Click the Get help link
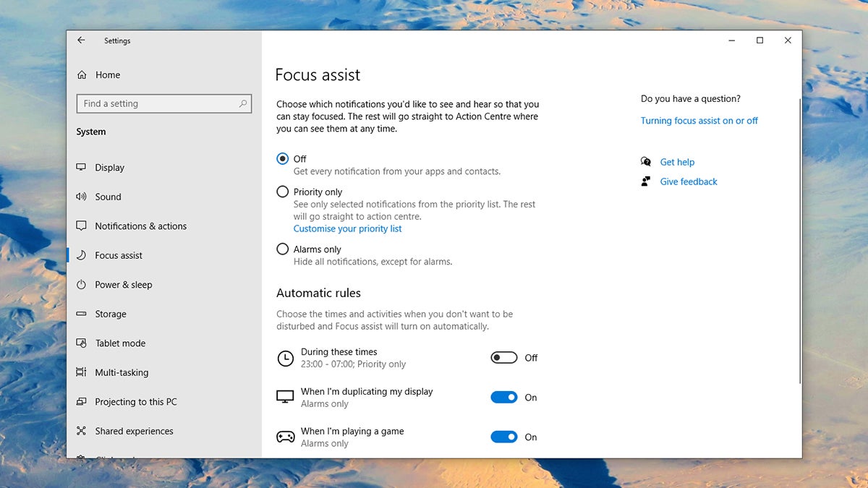868x488 pixels. pos(677,163)
